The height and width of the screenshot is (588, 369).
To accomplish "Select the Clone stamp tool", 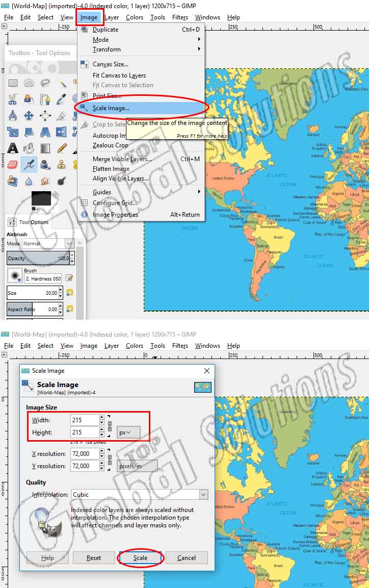I will click(x=62, y=165).
